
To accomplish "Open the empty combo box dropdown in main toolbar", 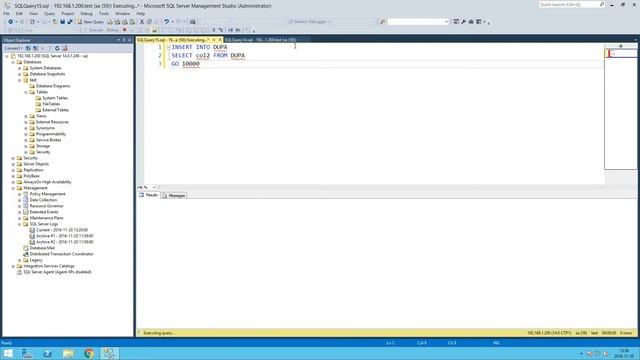I will click(446, 22).
